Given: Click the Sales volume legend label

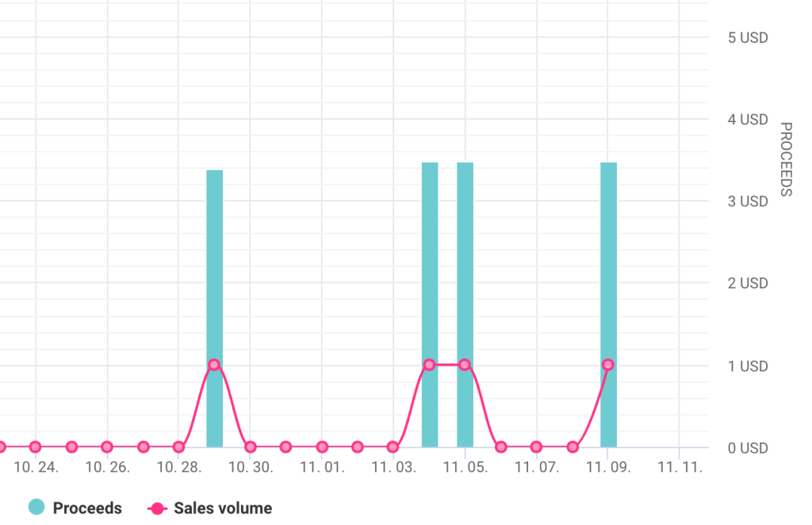Looking at the screenshot, I should pyautogui.click(x=224, y=508).
